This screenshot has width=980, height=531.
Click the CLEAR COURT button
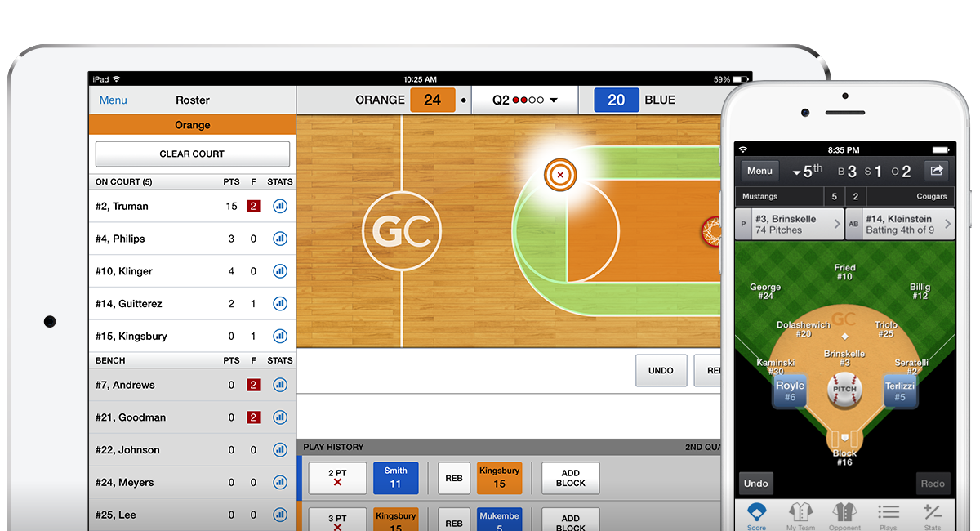click(193, 154)
